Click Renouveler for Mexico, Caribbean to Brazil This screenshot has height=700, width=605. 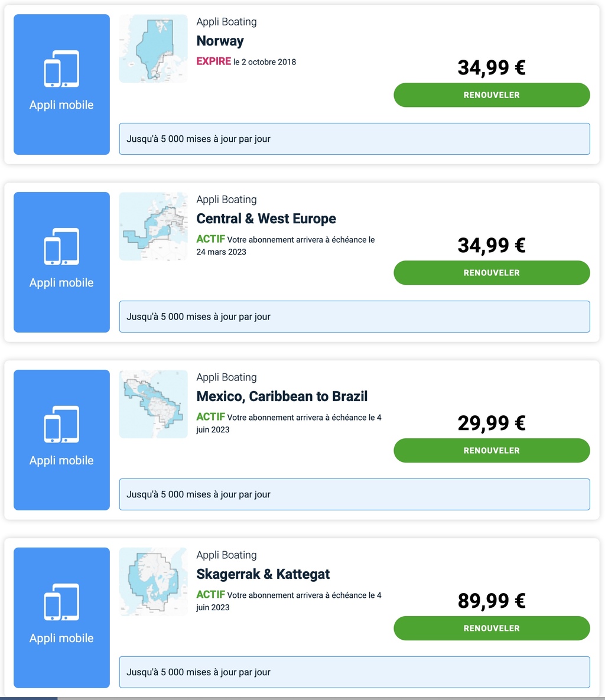[x=492, y=450]
